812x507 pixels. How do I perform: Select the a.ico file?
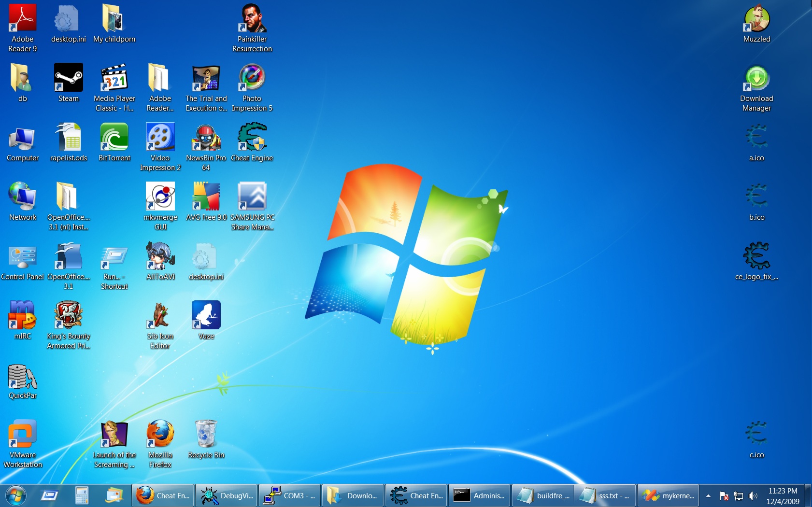coord(756,142)
